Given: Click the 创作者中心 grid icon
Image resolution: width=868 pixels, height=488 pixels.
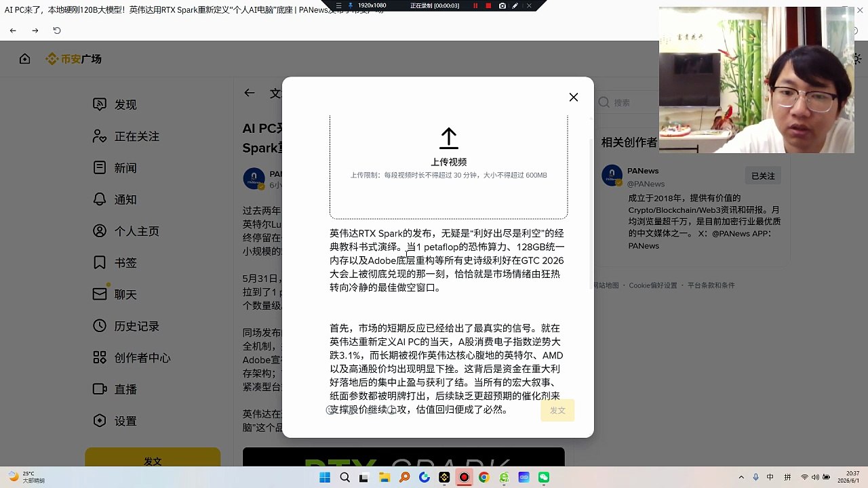Looking at the screenshot, I should pyautogui.click(x=100, y=357).
